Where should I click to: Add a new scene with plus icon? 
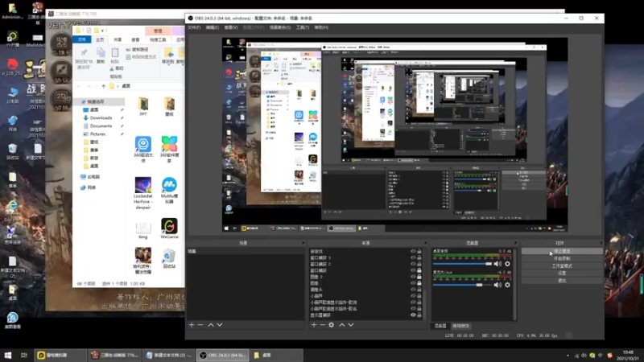pyautogui.click(x=192, y=325)
